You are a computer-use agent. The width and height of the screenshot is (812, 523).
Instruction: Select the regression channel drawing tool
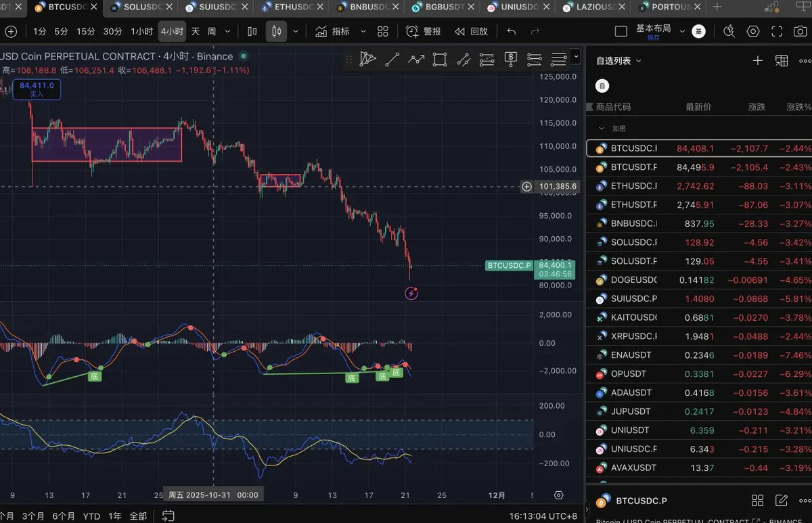[464, 60]
